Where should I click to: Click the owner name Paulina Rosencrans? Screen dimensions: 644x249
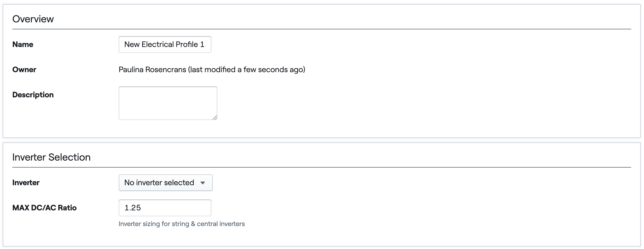pos(152,70)
